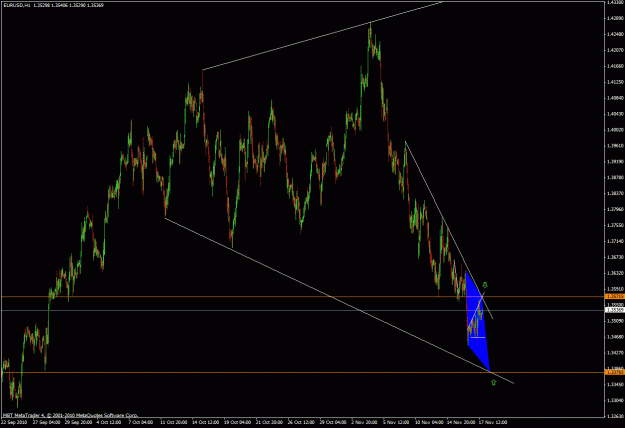Click the 1.35090 price scale label
This screenshot has width=625, height=428.
point(615,321)
